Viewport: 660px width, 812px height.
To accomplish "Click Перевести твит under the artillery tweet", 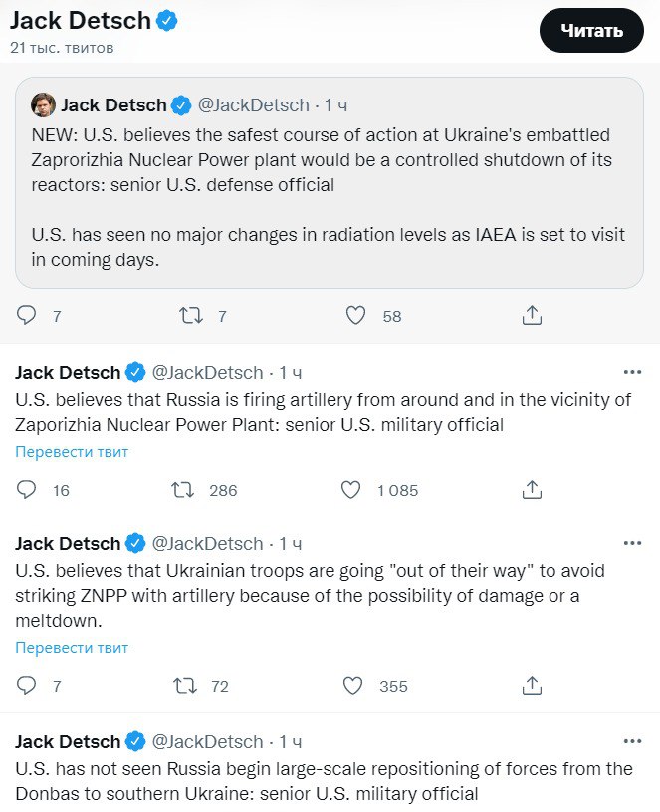I will 72,452.
